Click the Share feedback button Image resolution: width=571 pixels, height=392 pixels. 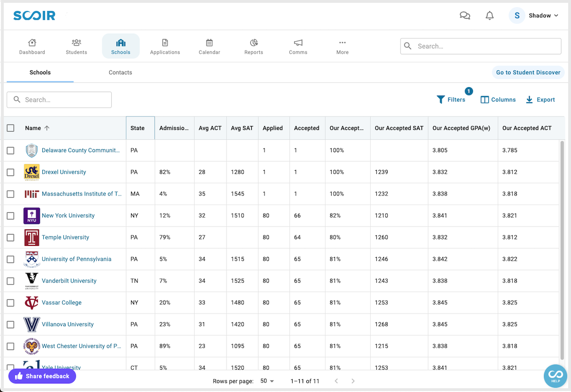click(x=42, y=376)
